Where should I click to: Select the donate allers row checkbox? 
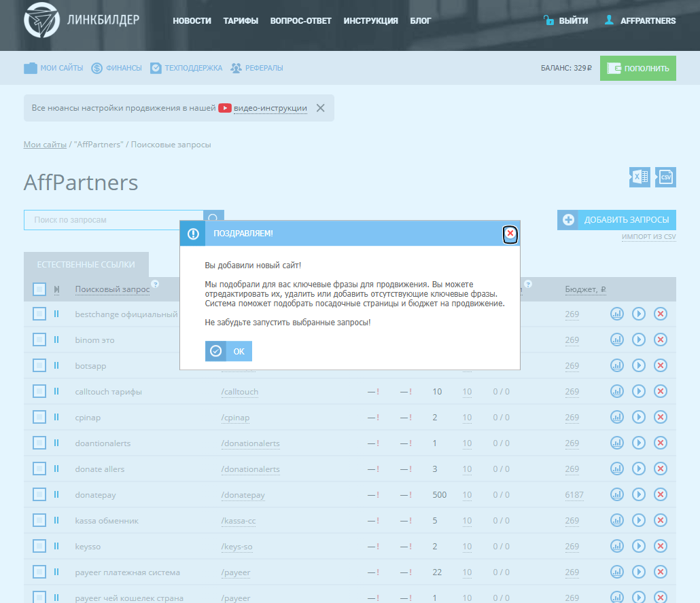[39, 469]
